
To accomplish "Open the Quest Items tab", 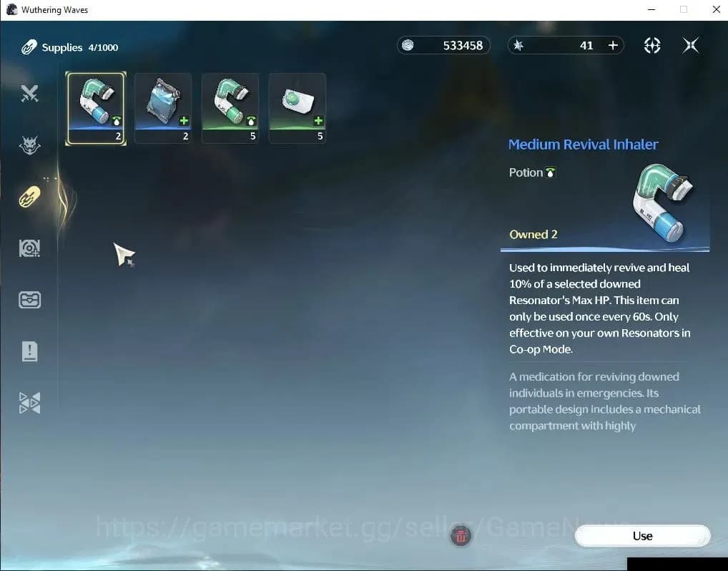I will 29,351.
